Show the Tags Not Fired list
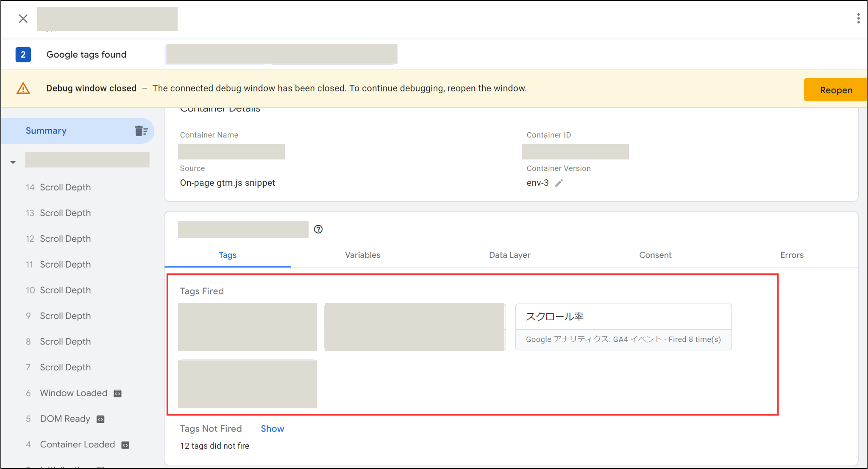The height and width of the screenshot is (469, 868). point(273,429)
